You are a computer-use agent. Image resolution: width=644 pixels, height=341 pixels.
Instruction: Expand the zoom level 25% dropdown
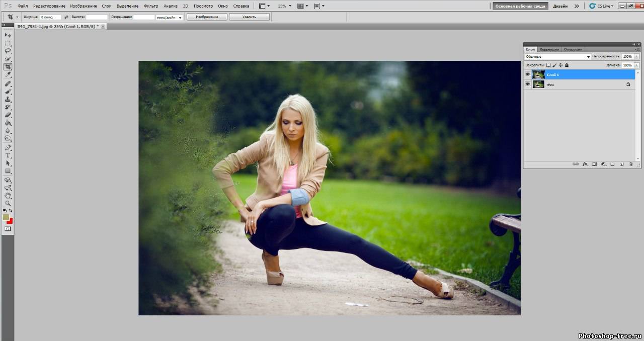(x=284, y=6)
